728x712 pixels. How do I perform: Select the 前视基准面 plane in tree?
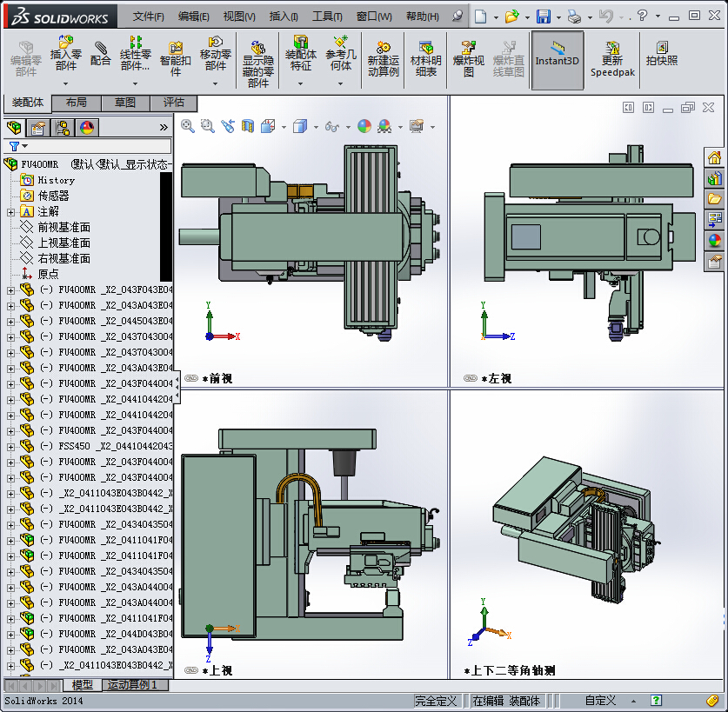click(63, 227)
